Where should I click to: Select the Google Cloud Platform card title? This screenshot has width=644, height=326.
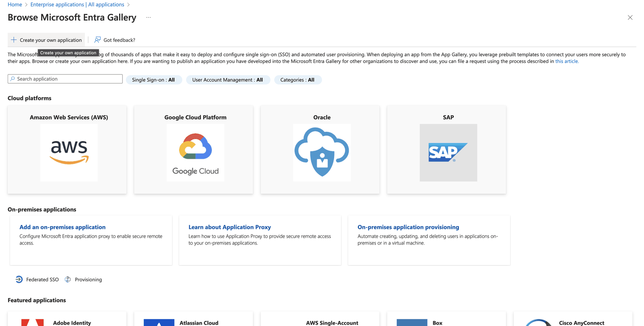point(195,117)
